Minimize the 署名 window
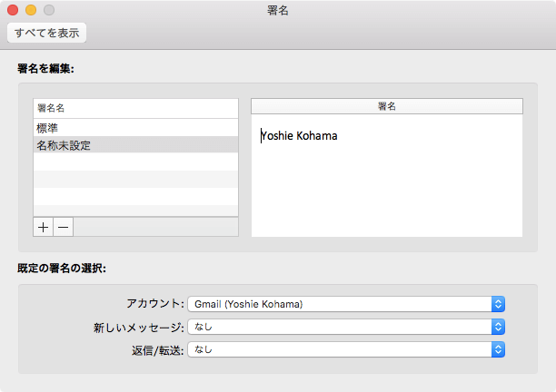 tap(31, 10)
